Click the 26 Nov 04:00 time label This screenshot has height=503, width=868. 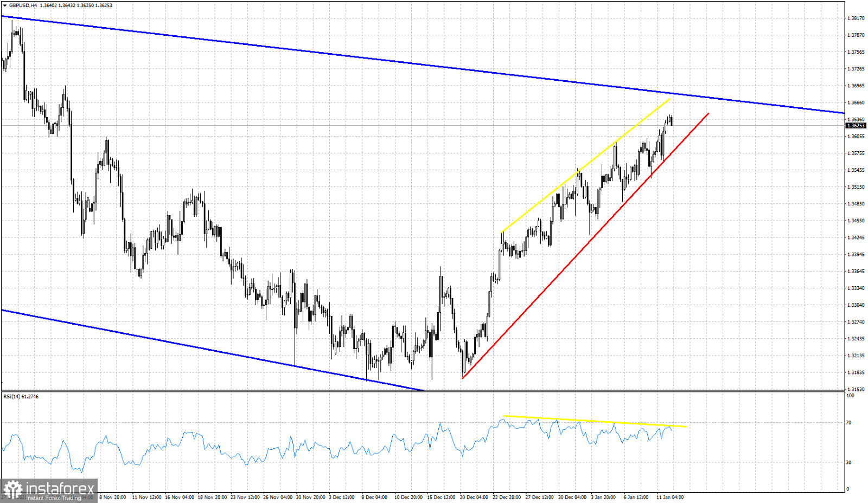(278, 497)
